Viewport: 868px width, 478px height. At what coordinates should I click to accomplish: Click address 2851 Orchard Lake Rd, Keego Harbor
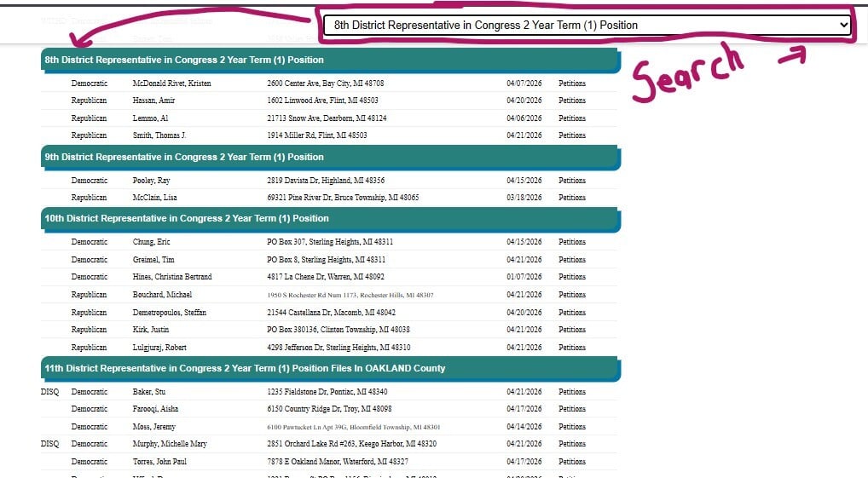pos(351,444)
